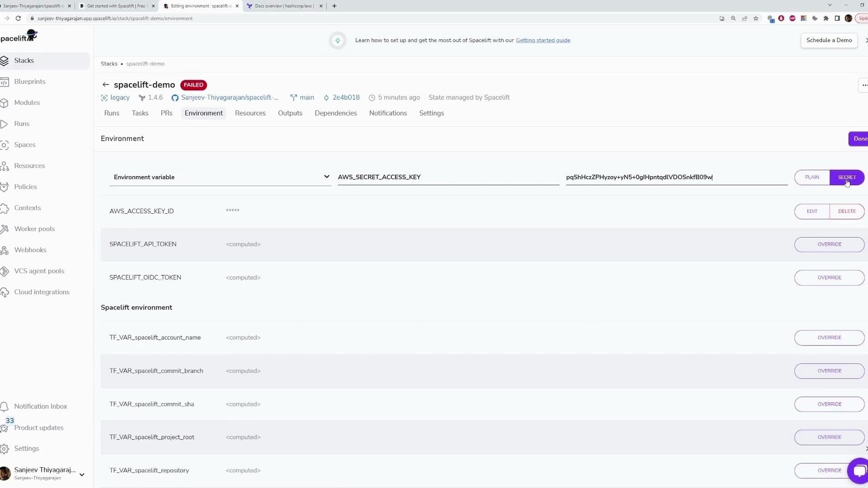Click Schedule a Demo
Image resolution: width=868 pixels, height=488 pixels.
tap(829, 40)
